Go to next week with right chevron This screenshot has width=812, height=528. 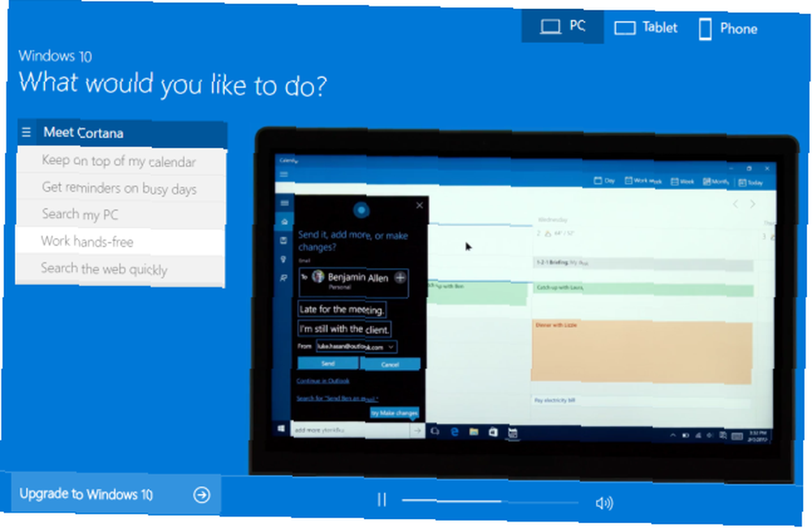pyautogui.click(x=753, y=205)
